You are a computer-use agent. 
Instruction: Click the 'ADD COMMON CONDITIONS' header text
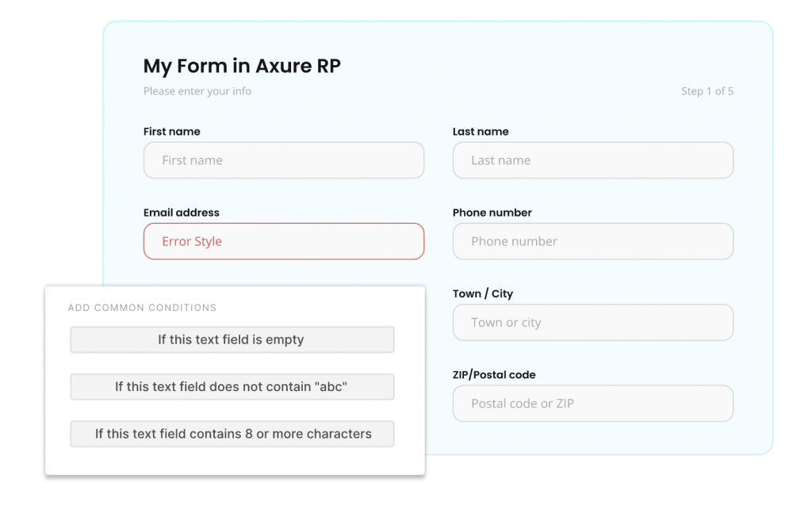pos(142,308)
